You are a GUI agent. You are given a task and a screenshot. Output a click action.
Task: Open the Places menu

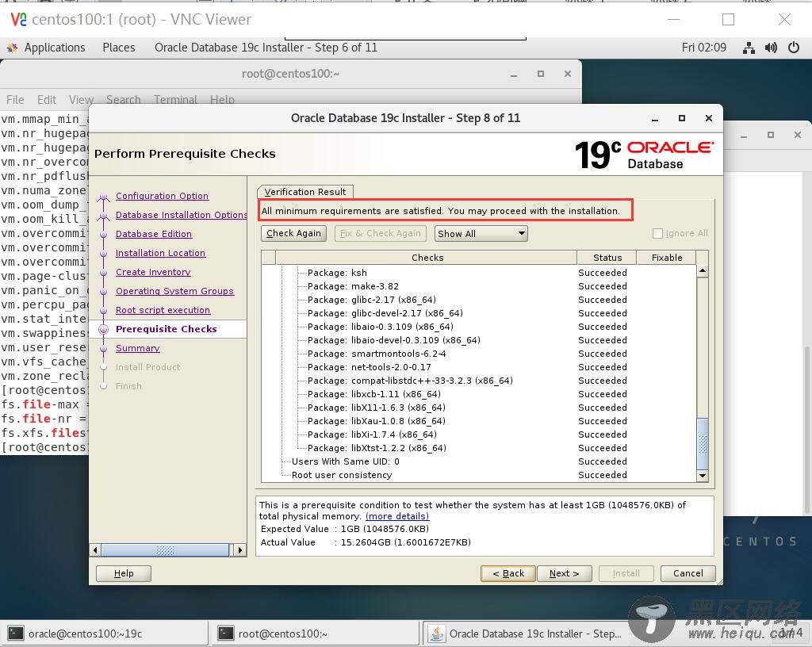pos(119,48)
